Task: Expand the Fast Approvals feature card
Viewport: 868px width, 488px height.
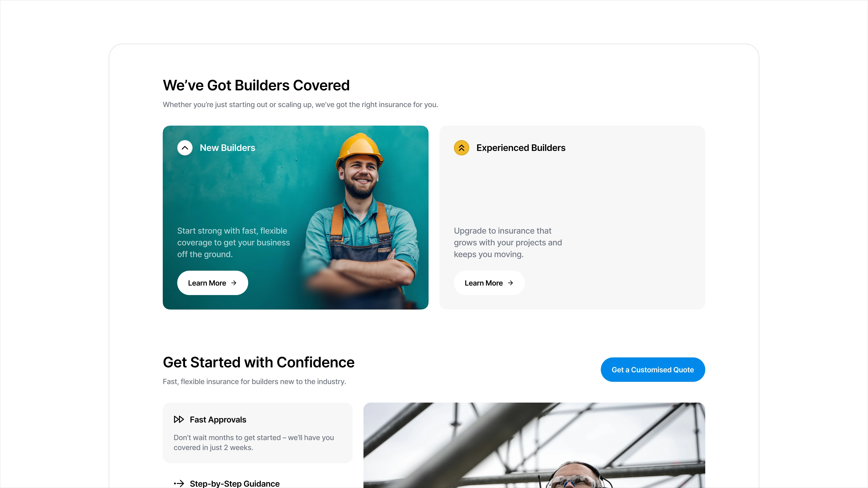Action: pos(257,433)
